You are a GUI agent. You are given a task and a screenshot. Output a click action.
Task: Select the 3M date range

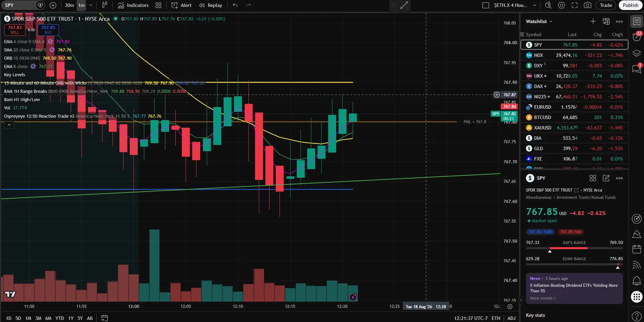coord(38,318)
